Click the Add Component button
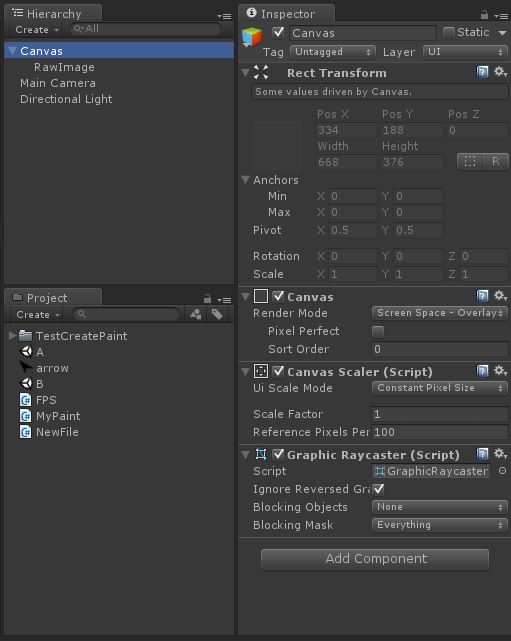The image size is (511, 641). pos(375,559)
